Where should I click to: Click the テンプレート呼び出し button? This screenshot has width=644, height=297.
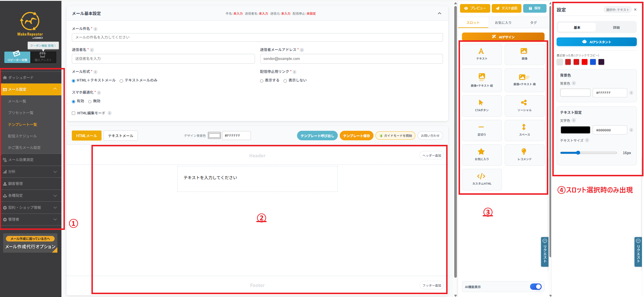[x=317, y=136]
